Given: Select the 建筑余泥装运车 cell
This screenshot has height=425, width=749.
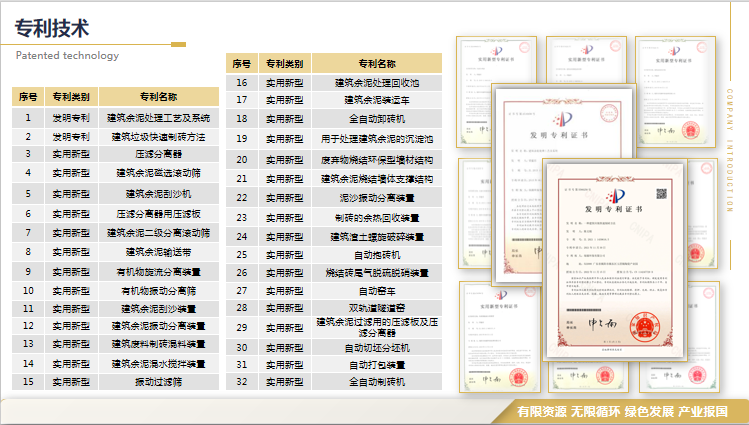Looking at the screenshot, I should (x=377, y=100).
